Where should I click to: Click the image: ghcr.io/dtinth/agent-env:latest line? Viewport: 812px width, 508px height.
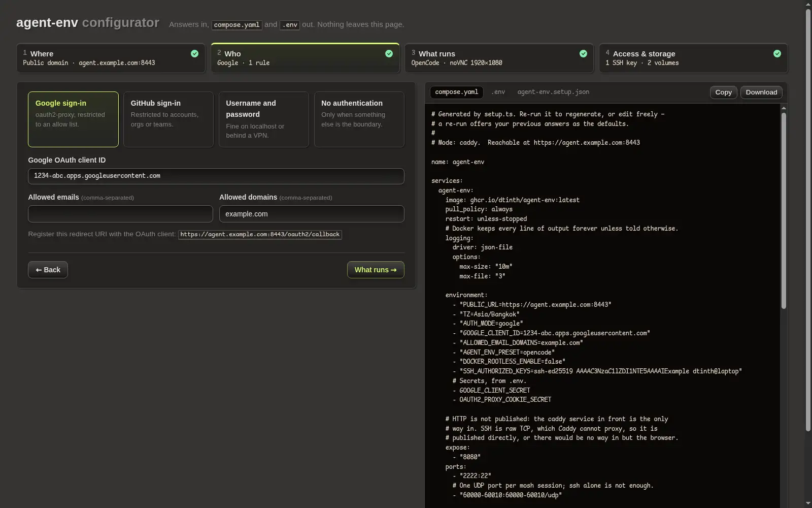(x=512, y=200)
